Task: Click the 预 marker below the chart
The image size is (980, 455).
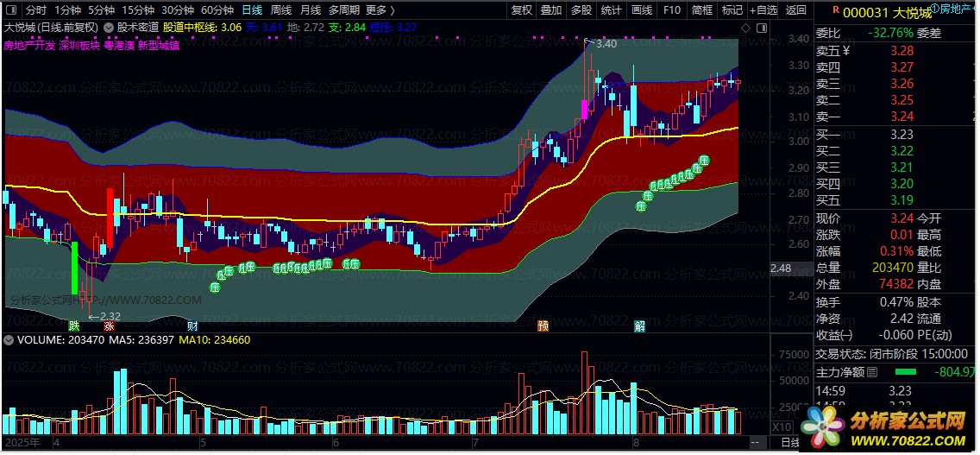Action: 543,326
